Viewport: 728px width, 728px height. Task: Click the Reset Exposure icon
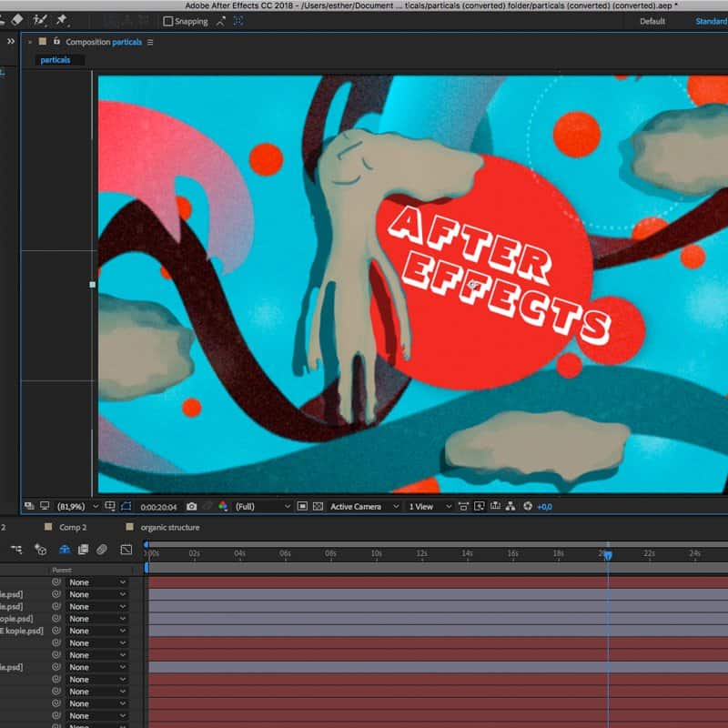tap(528, 506)
